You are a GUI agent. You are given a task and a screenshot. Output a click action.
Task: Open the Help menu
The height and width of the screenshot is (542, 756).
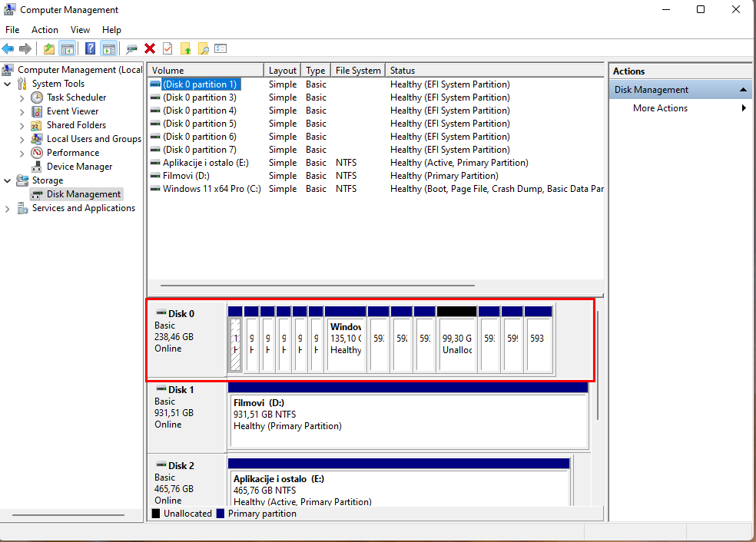[111, 30]
